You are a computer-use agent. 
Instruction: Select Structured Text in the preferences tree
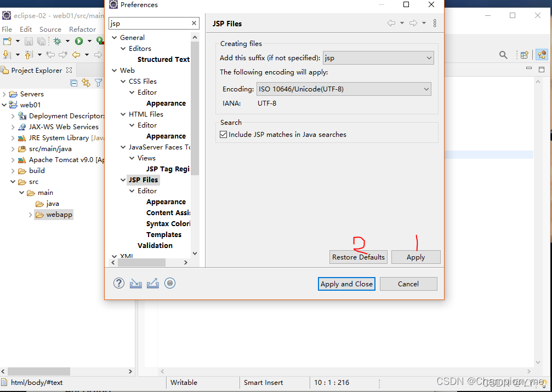pyautogui.click(x=163, y=60)
